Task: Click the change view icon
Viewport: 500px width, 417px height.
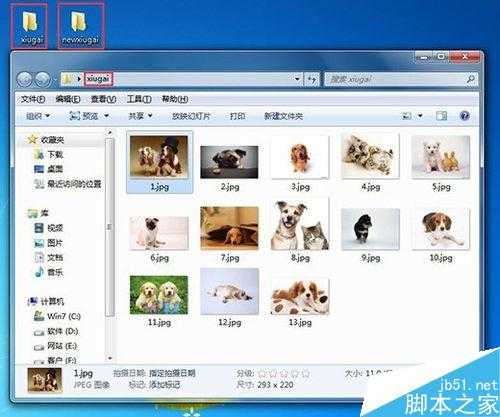Action: pos(407,116)
